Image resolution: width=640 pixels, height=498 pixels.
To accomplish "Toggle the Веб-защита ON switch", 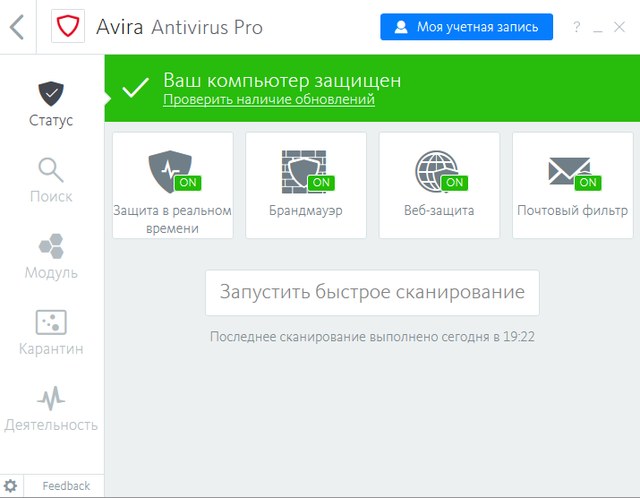I will pos(454,183).
